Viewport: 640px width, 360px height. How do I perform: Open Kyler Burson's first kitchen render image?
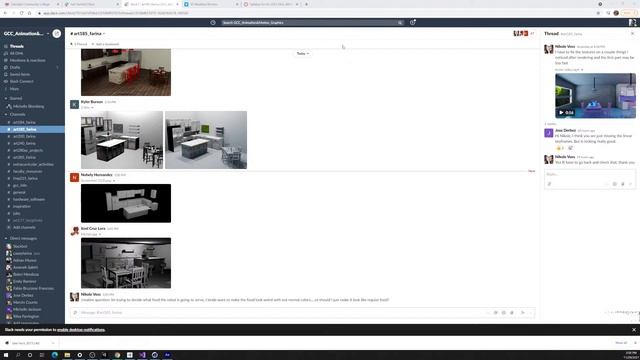click(122, 140)
